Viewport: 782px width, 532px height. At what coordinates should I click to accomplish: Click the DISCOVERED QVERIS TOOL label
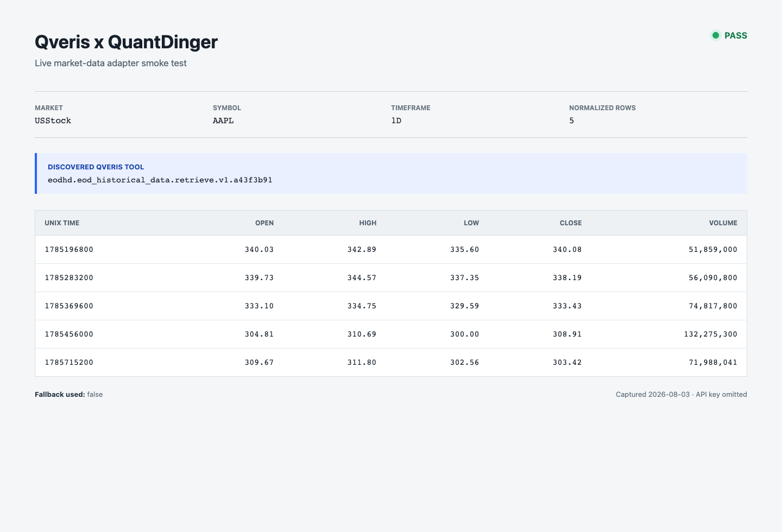[x=96, y=167]
